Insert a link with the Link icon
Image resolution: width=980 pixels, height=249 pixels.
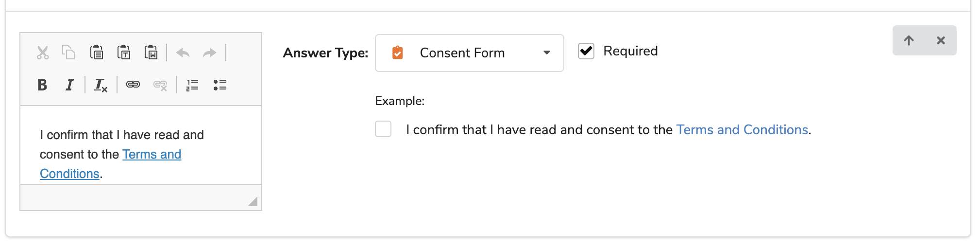(133, 85)
